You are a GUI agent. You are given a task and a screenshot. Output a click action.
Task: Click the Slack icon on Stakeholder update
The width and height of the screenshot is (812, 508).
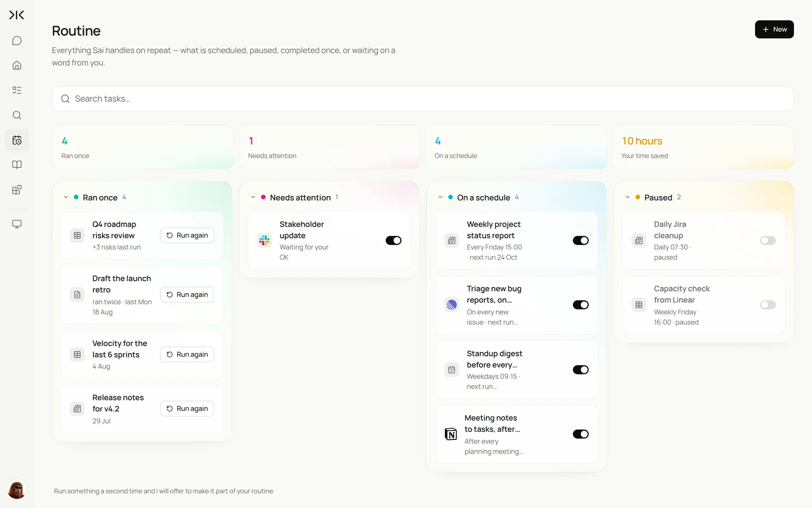264,240
